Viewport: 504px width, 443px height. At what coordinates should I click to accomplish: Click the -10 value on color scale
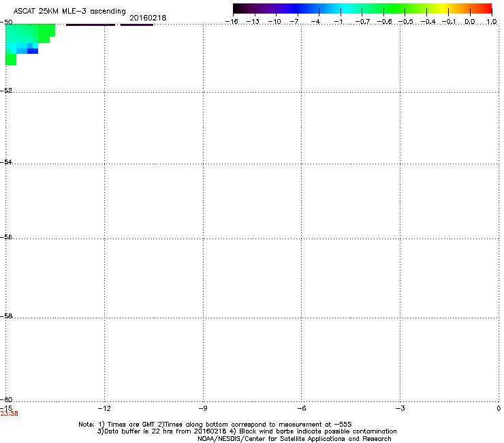(274, 22)
